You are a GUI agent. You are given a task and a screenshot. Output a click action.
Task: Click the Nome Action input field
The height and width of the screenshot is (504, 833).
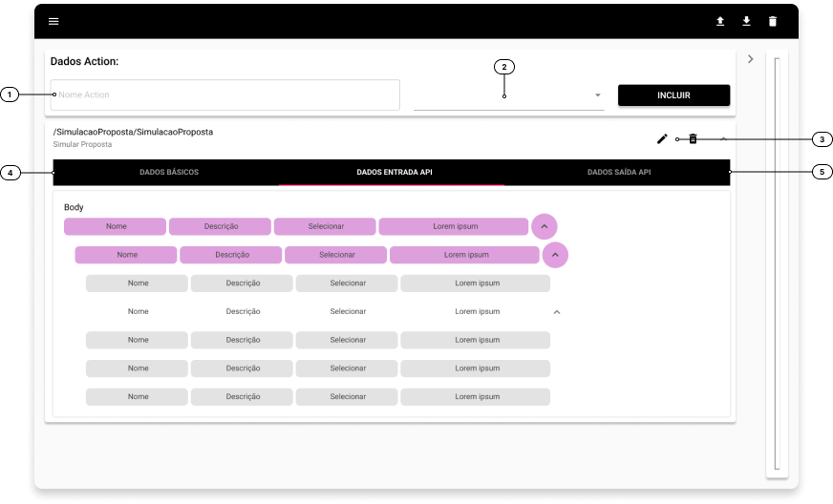pyautogui.click(x=225, y=95)
